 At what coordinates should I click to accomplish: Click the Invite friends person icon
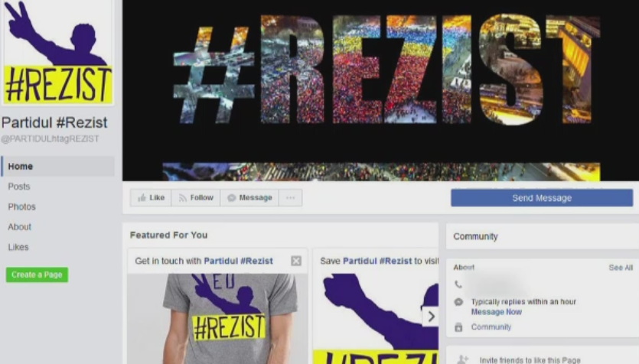point(462,359)
